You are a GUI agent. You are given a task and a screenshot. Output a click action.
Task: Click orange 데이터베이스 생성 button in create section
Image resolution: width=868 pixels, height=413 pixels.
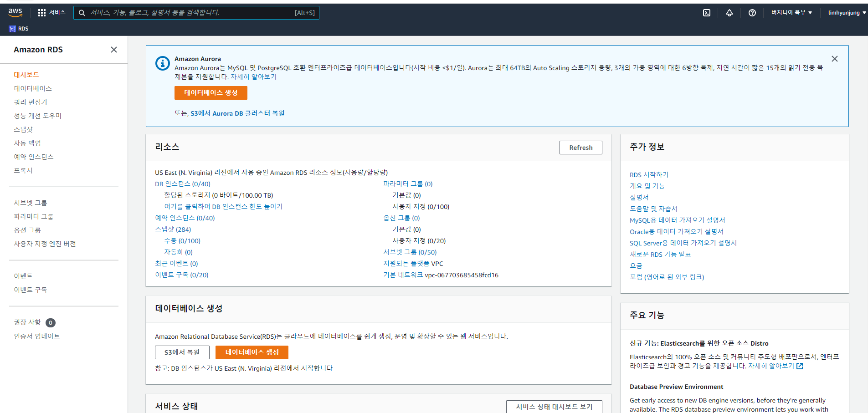pos(252,352)
